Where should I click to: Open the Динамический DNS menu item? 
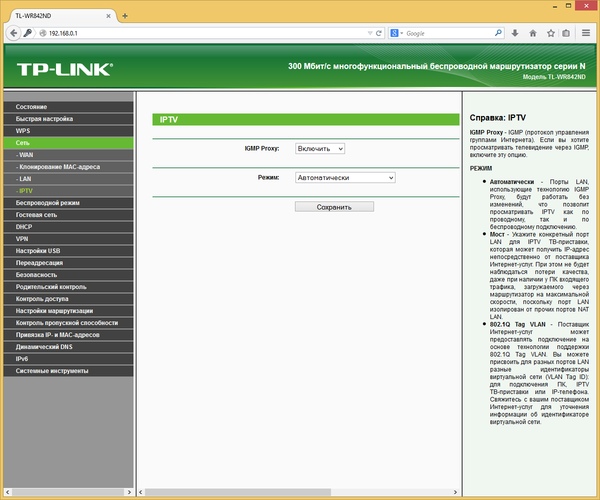click(69, 347)
